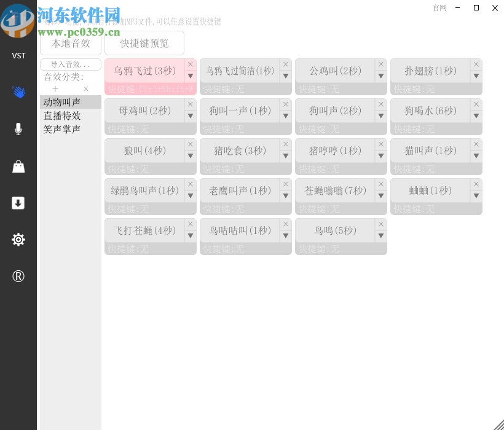Click the 导入音效 import button
This screenshot has width=504, height=430.
click(x=71, y=64)
